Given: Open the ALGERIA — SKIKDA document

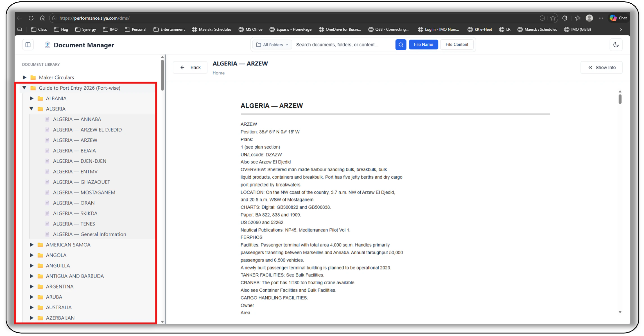Looking at the screenshot, I should point(75,214).
